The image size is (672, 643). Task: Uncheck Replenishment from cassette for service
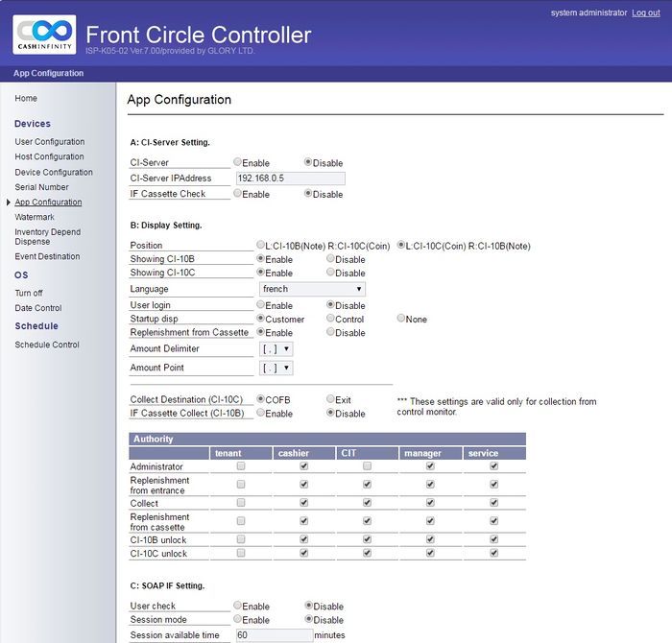493,521
